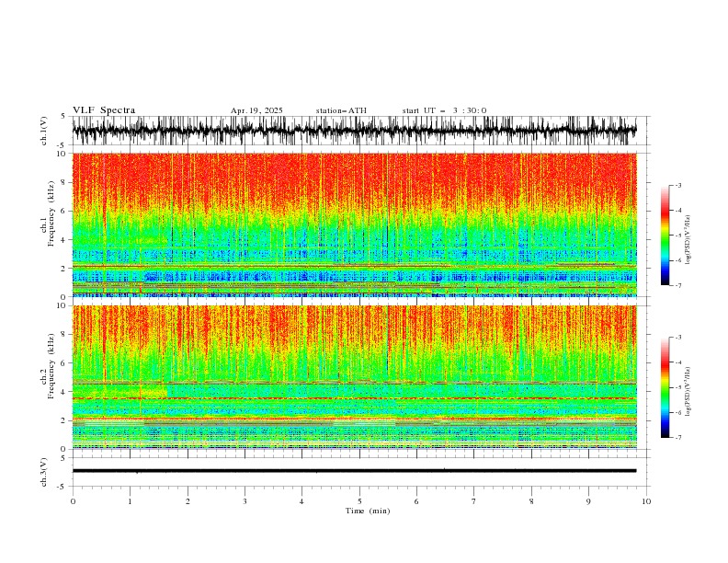Click the "Time (min)" axis label
728x563 pixels.
point(368,511)
